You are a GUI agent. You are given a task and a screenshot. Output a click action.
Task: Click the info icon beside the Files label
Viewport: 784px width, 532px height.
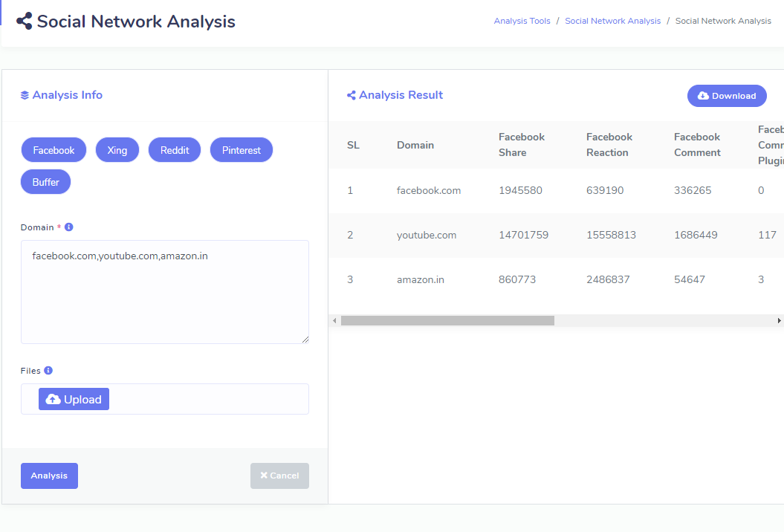(x=48, y=371)
